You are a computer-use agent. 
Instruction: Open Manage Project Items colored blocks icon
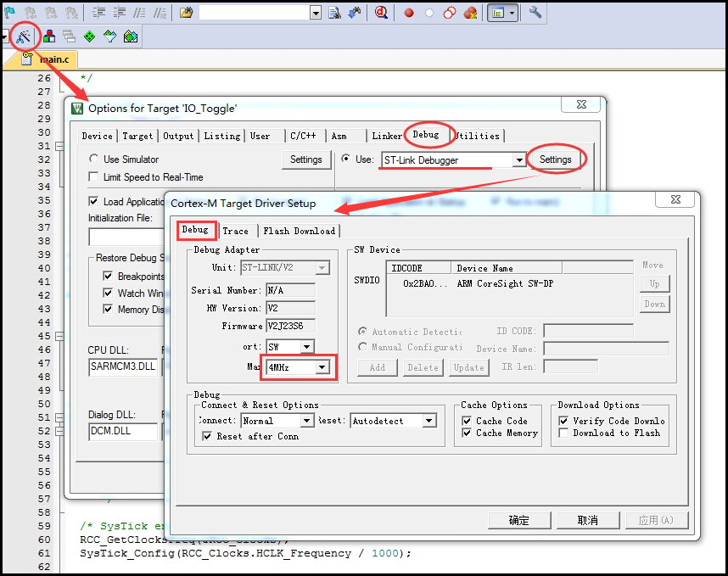(x=49, y=36)
